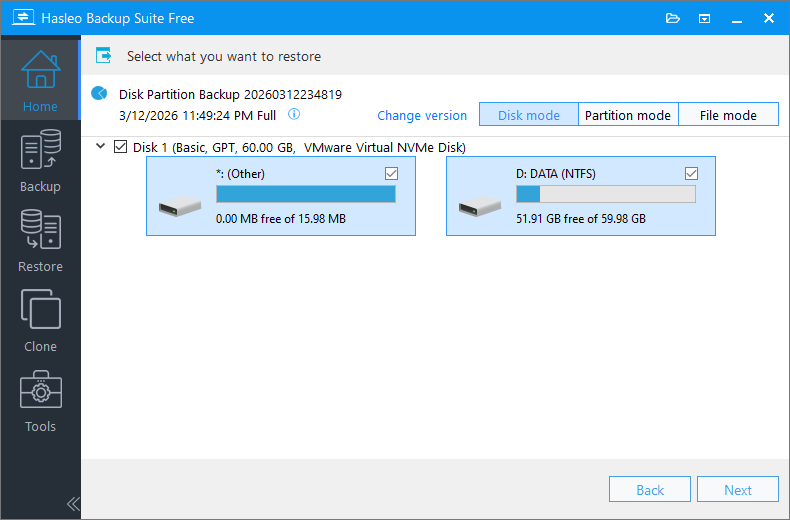This screenshot has height=520, width=790.
Task: Click 'Select what you want to restore' heading
Action: coord(224,56)
